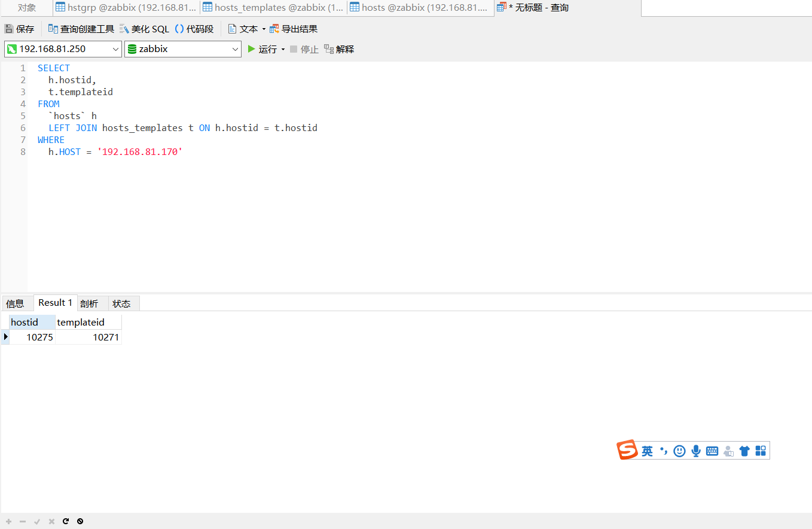Switch to the hosts_templates @zabbix tab
Image resolution: width=812 pixels, height=529 pixels.
pyautogui.click(x=273, y=8)
